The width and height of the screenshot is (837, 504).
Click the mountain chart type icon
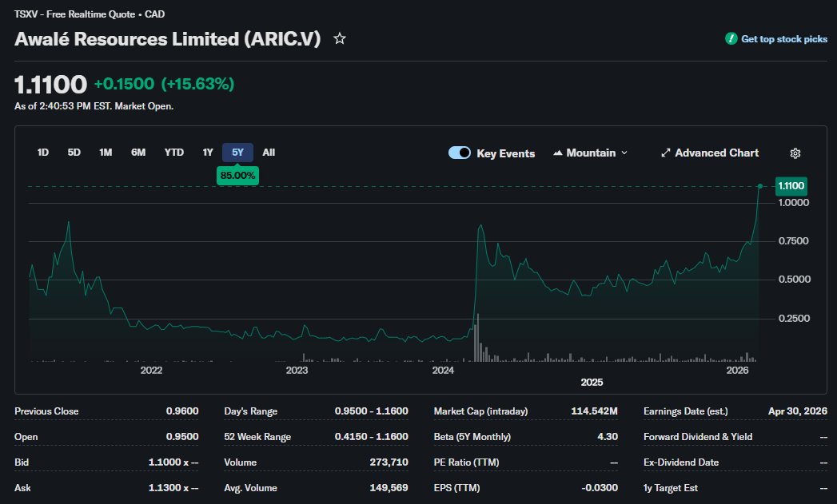[x=558, y=153]
